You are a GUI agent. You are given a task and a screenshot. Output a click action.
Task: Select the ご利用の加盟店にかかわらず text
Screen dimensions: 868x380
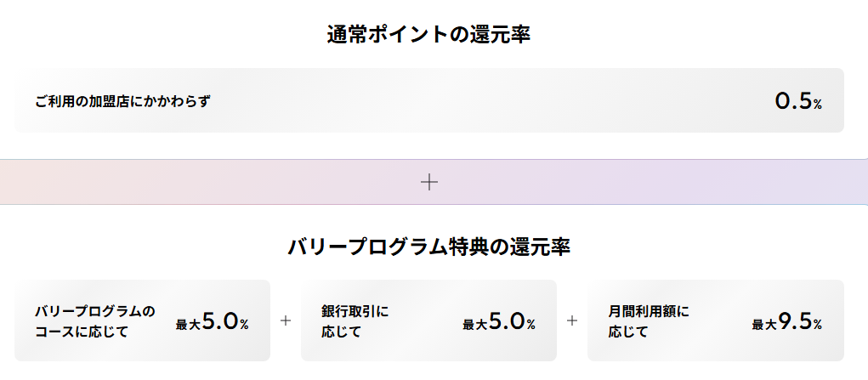(x=122, y=101)
